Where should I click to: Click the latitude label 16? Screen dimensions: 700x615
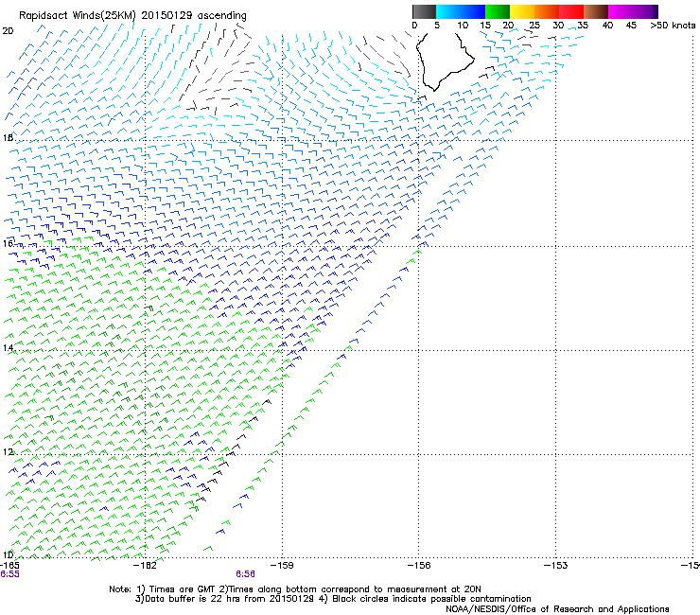click(8, 243)
